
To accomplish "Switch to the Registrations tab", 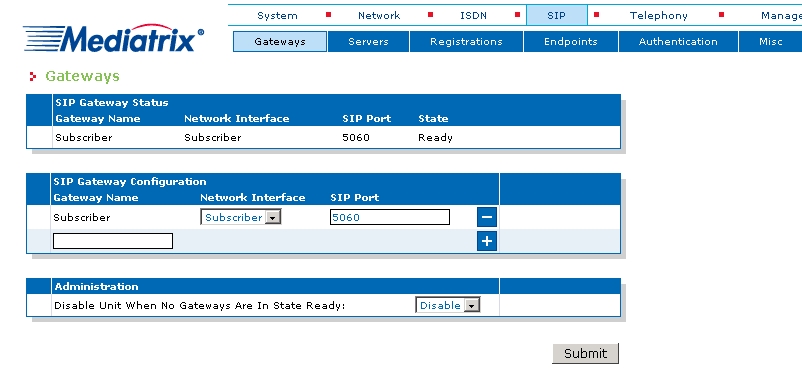I will coord(466,41).
